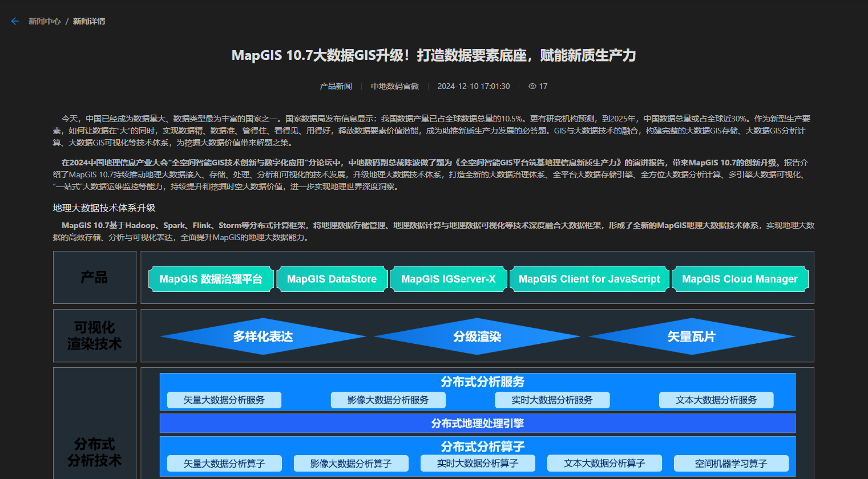Click the 影像大数据分析服务 box
The height and width of the screenshot is (479, 868).
coord(388,400)
